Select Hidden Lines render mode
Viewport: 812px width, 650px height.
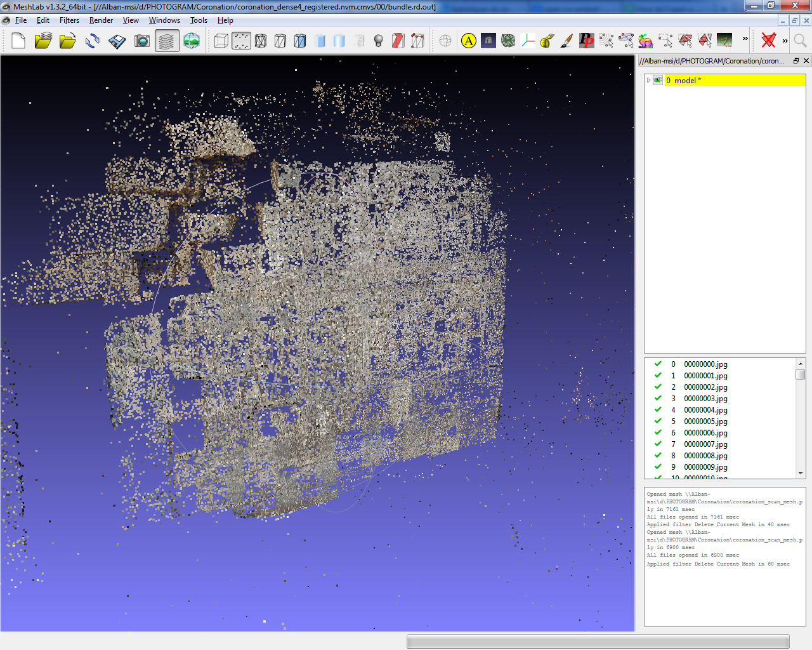280,41
